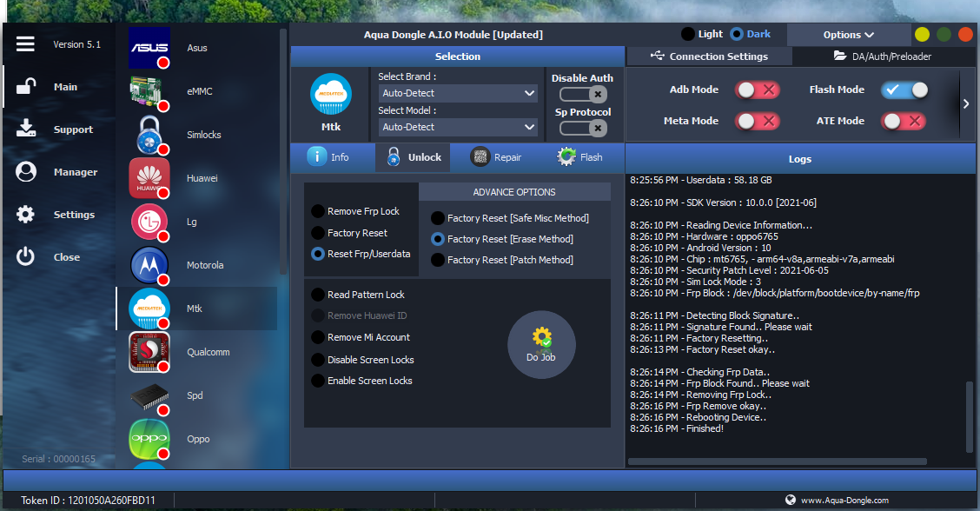Viewport: 980px width, 511px height.
Task: Click the Manager label in sidebar
Action: [76, 172]
